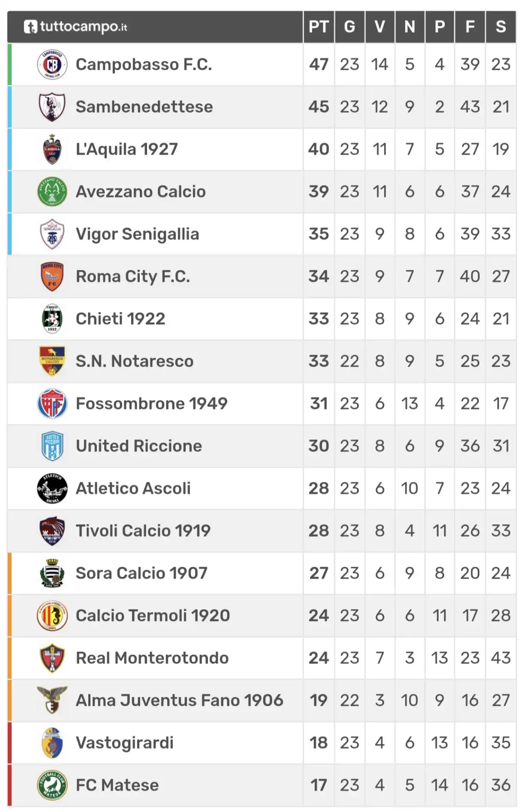Click the Real Monterotondo table row
The width and height of the screenshot is (523, 812).
tap(261, 658)
